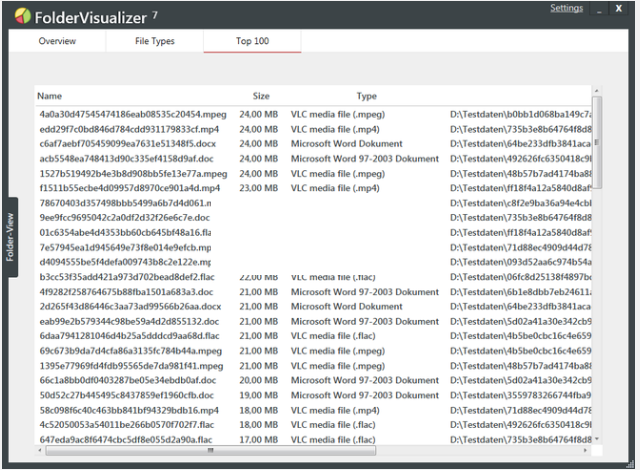640x470 pixels.
Task: Sort list by Type column header
Action: click(366, 96)
